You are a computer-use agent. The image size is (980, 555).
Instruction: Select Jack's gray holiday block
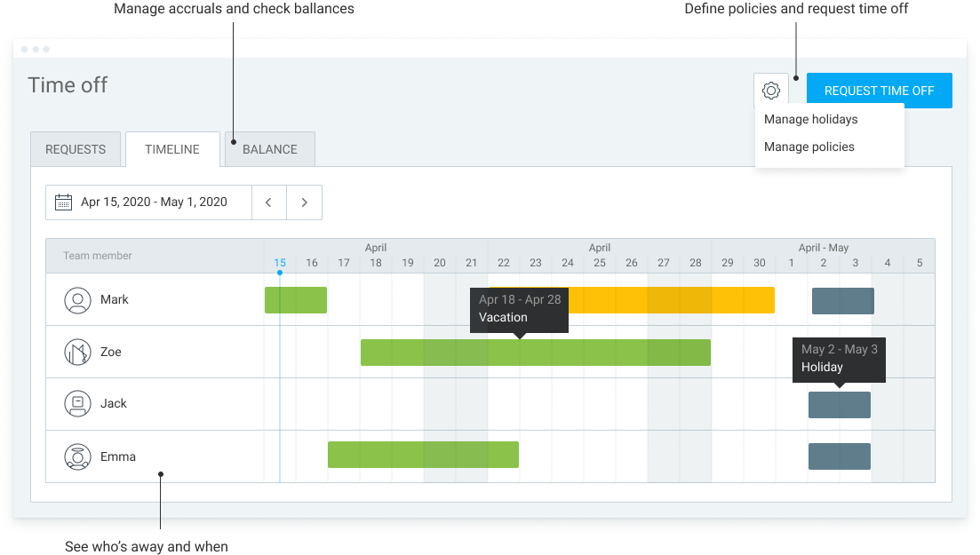840,405
